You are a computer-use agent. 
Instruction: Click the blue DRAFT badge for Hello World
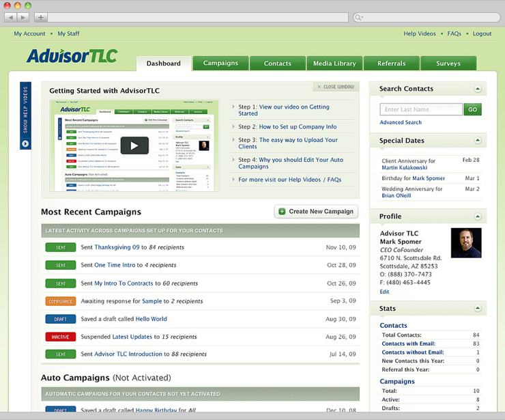click(61, 319)
